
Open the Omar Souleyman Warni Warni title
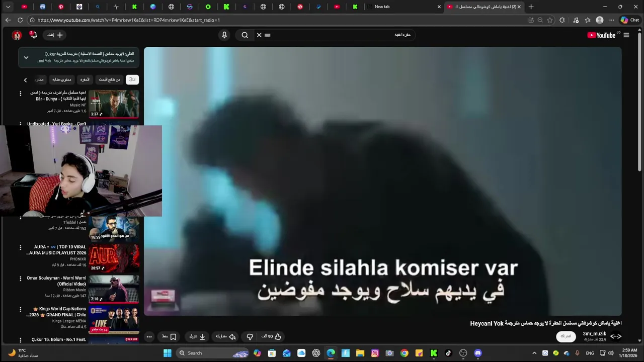(56, 281)
